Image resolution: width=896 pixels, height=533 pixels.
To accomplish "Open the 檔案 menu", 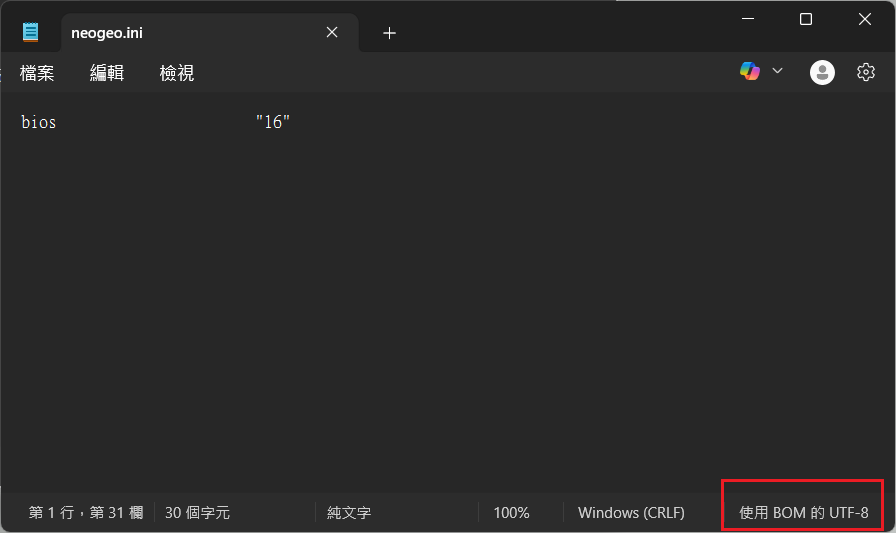I will [x=37, y=73].
